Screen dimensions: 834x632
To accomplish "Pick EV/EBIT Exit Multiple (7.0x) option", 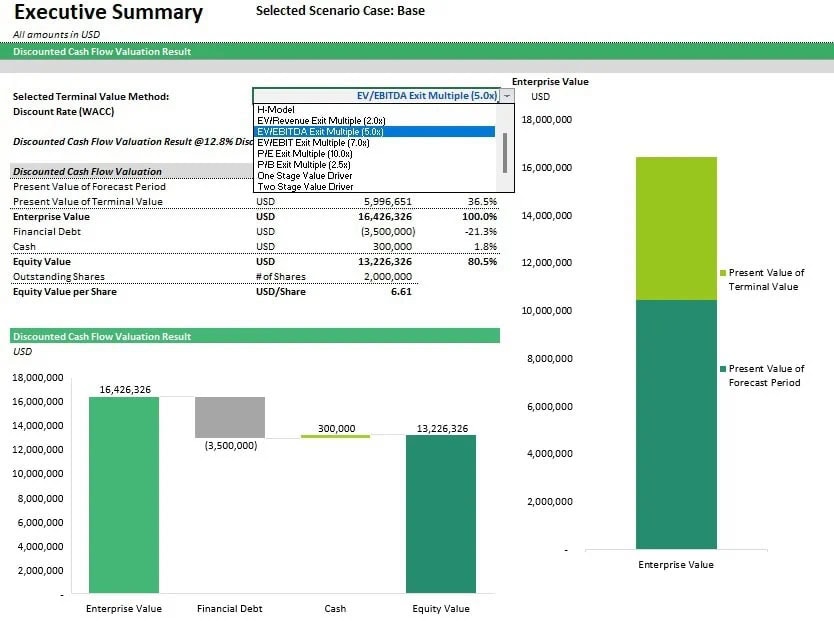I will point(313,143).
